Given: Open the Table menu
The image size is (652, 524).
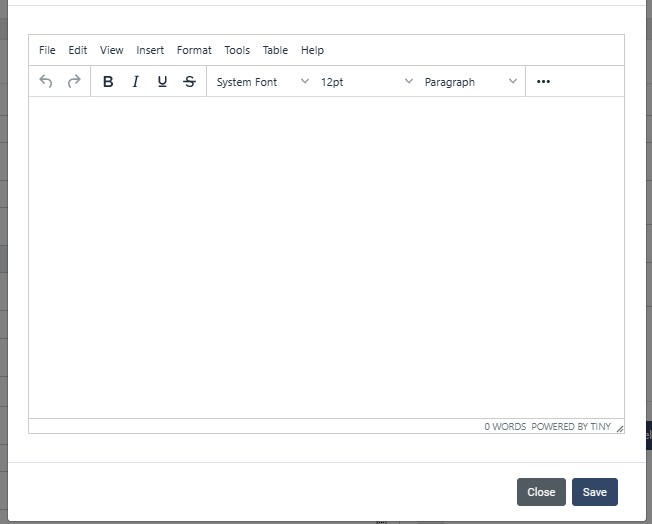Looking at the screenshot, I should pyautogui.click(x=275, y=50).
